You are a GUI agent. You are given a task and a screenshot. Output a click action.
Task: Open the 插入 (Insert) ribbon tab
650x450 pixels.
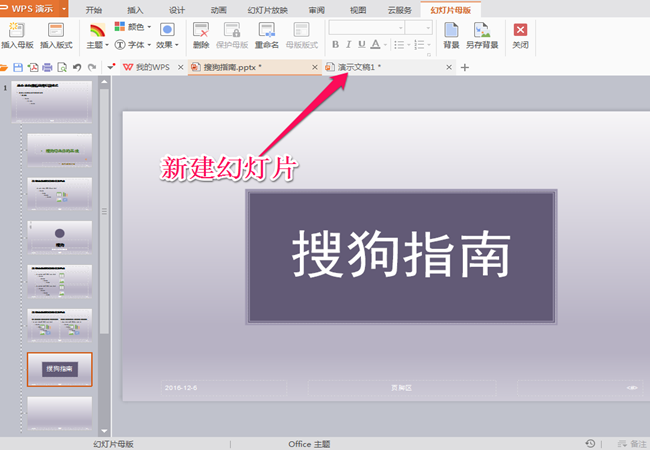tap(135, 10)
